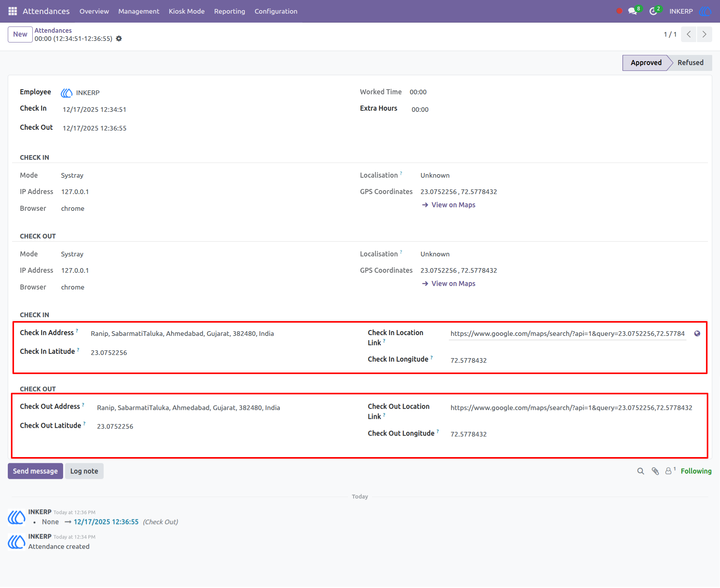The width and height of the screenshot is (720, 588).
Task: Click the Check Out Longitude help question mark
Action: pos(438,431)
